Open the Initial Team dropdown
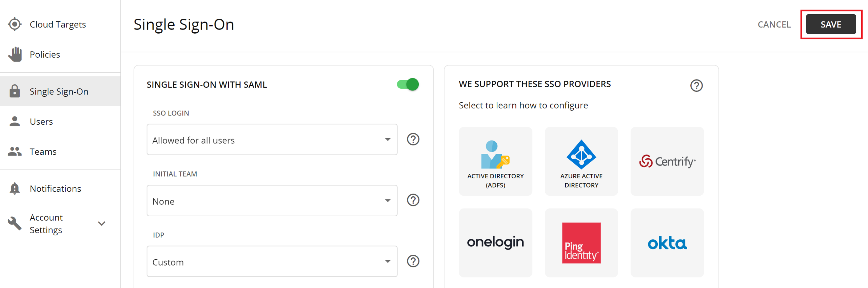 tap(272, 201)
